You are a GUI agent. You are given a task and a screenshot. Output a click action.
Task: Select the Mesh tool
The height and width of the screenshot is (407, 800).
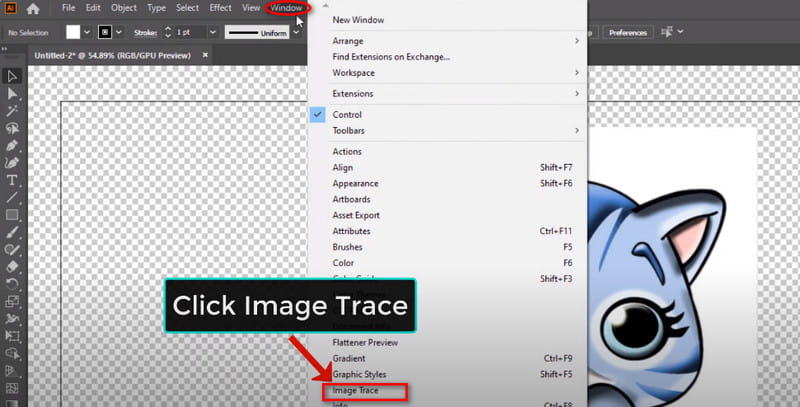click(12, 388)
